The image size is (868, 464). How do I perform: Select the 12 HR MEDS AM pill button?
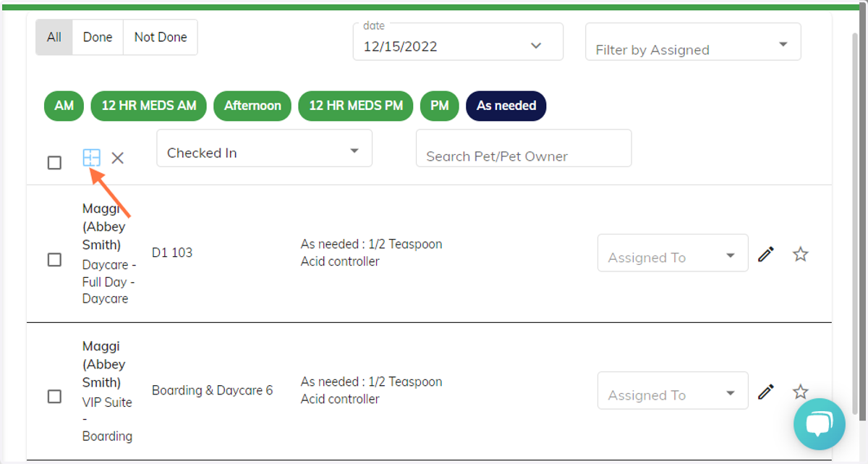pyautogui.click(x=149, y=106)
